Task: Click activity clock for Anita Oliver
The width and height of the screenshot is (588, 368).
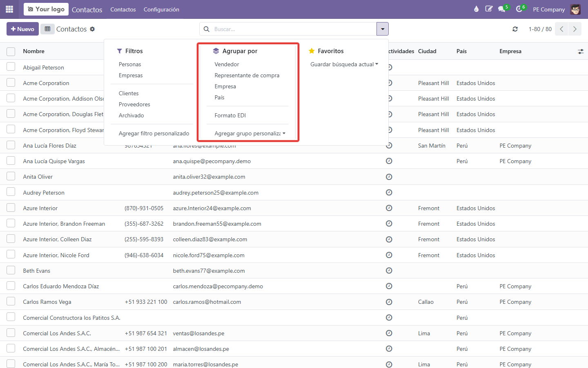Action: tap(389, 177)
